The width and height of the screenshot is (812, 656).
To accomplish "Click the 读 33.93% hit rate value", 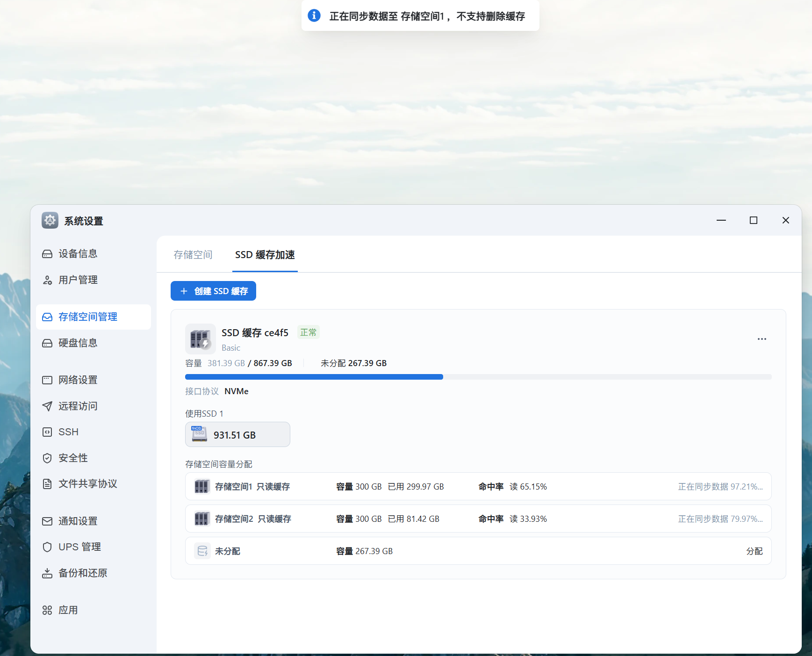I will (x=528, y=519).
